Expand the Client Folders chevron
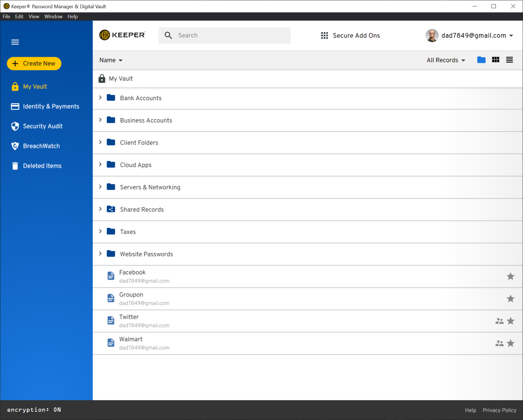 pos(100,142)
